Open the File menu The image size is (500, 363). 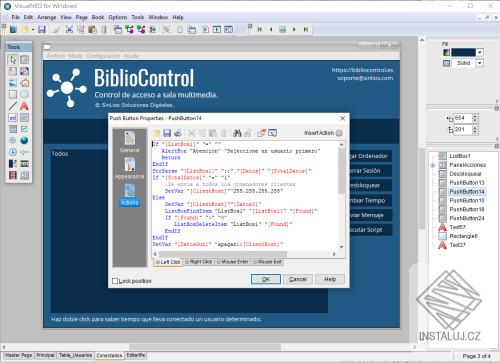point(15,17)
